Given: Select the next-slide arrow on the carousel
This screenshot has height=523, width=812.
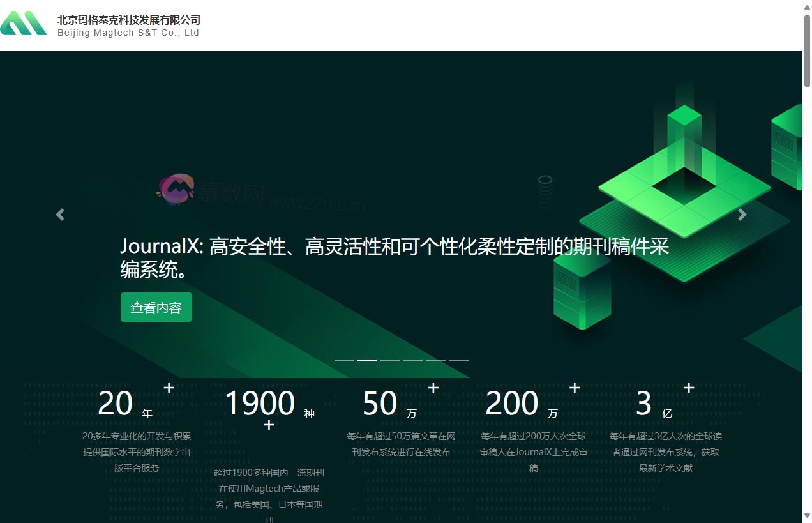Looking at the screenshot, I should tap(742, 215).
